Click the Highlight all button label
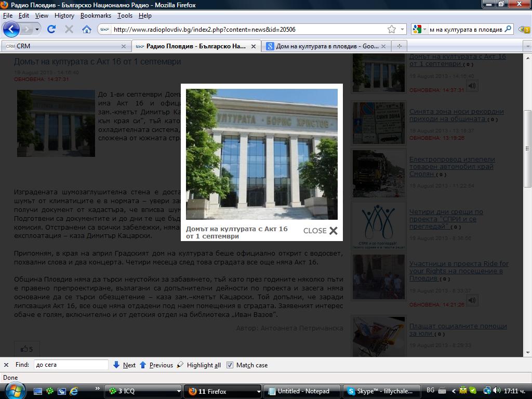532x399 pixels. pos(204,365)
